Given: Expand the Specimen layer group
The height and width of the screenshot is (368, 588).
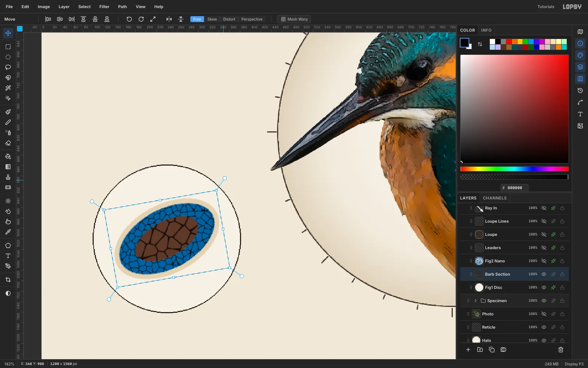Looking at the screenshot, I should 475,301.
